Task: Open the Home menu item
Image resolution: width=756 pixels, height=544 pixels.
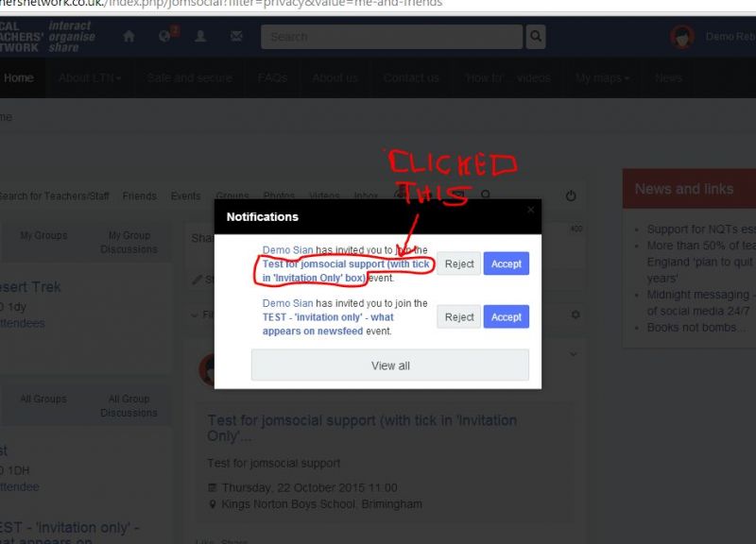Action: coord(19,78)
